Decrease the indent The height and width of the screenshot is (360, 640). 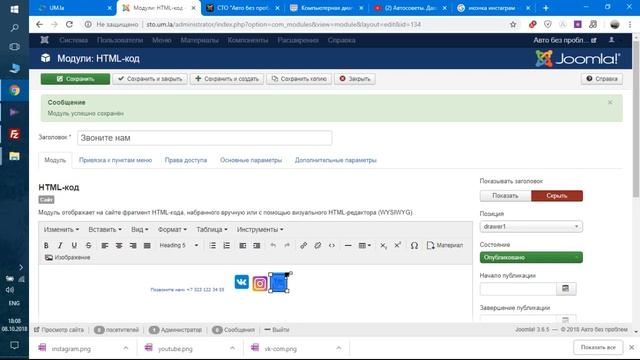(x=242, y=245)
